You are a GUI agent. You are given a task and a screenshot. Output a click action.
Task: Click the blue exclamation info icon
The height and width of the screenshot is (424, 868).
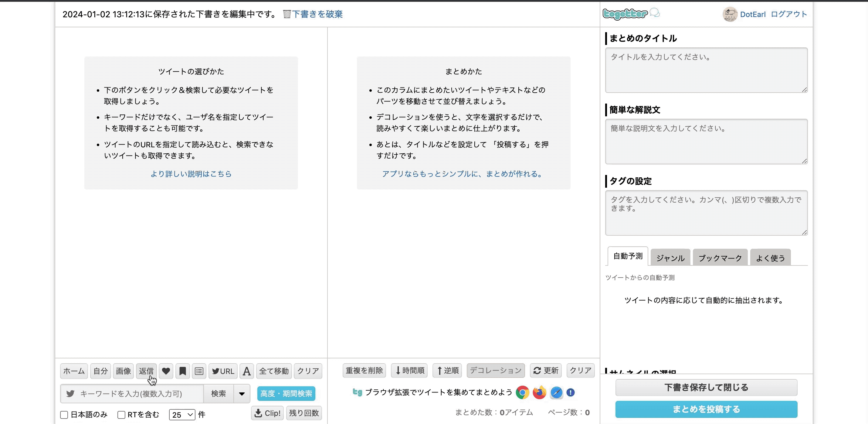571,393
